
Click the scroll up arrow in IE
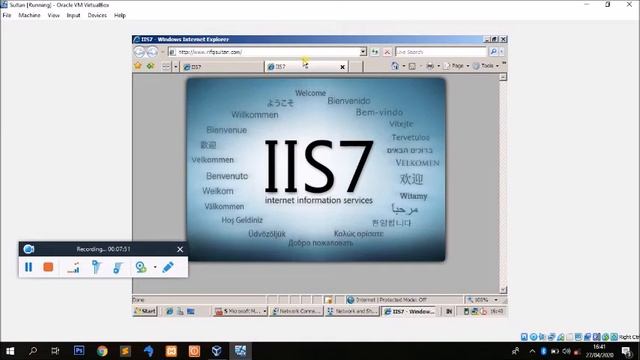503,77
